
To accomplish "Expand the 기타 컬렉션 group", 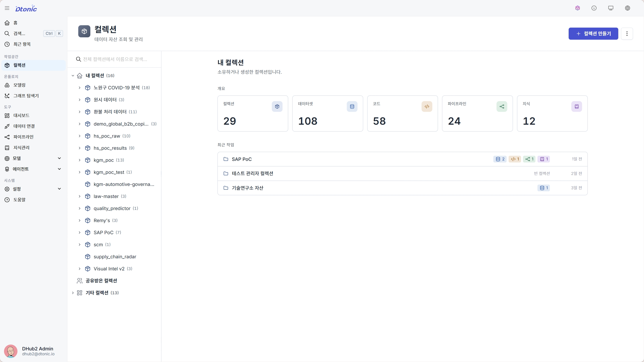I will pyautogui.click(x=73, y=293).
